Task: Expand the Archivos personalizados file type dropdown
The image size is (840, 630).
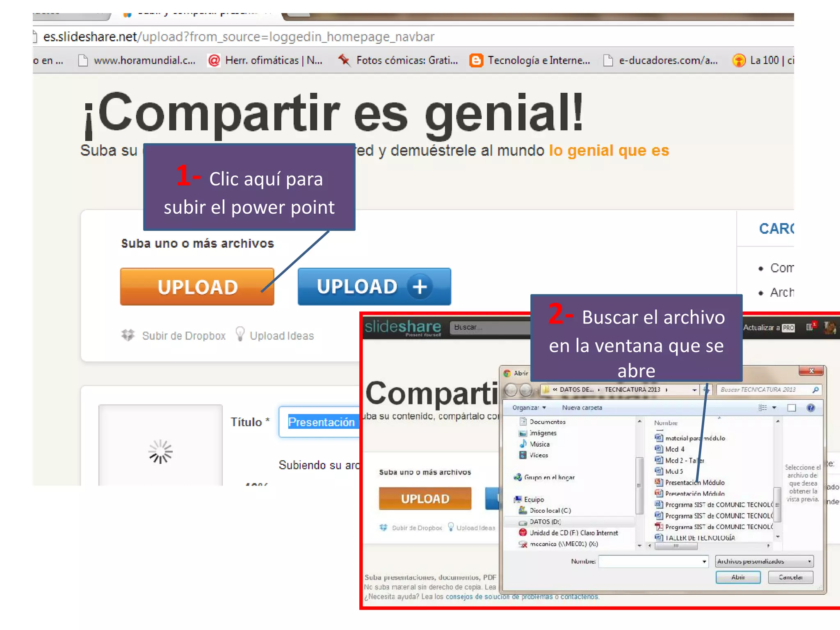Action: [809, 561]
